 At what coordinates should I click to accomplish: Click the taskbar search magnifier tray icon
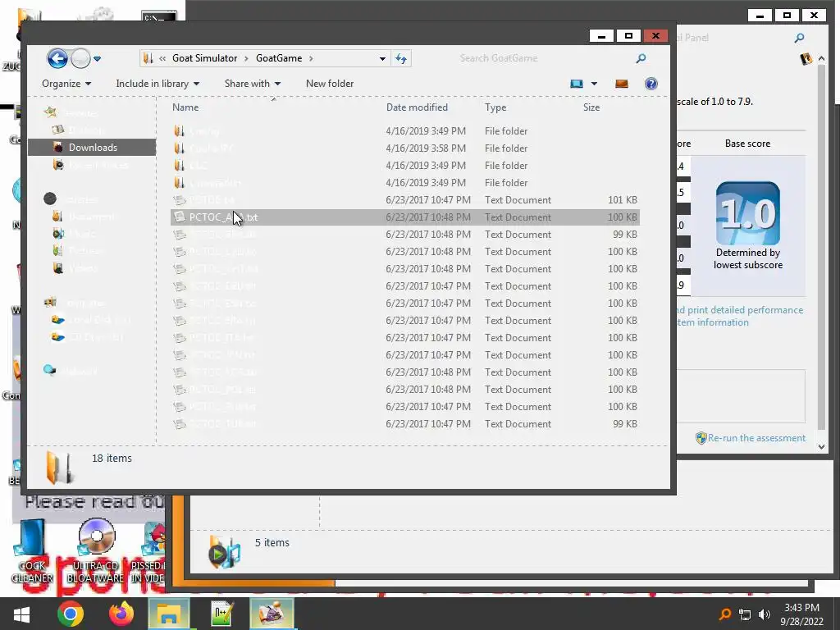pyautogui.click(x=724, y=614)
